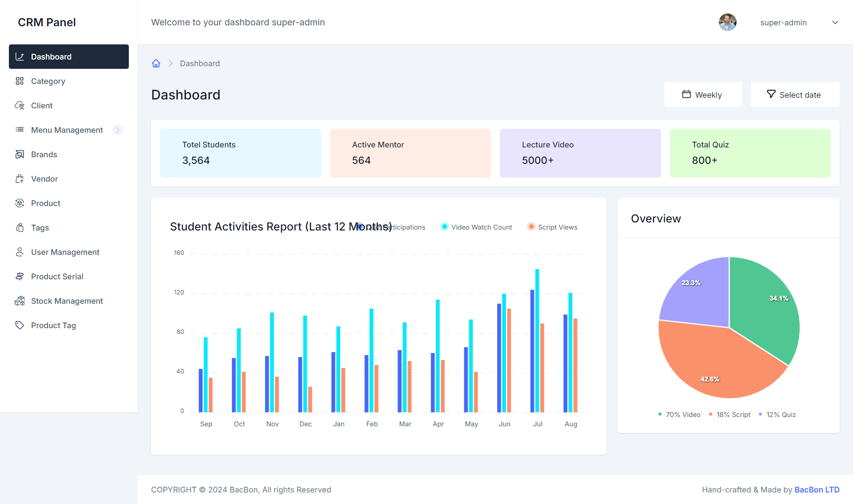Image resolution: width=853 pixels, height=504 pixels.
Task: Click the Stock Management boxes icon
Action: [x=20, y=301]
